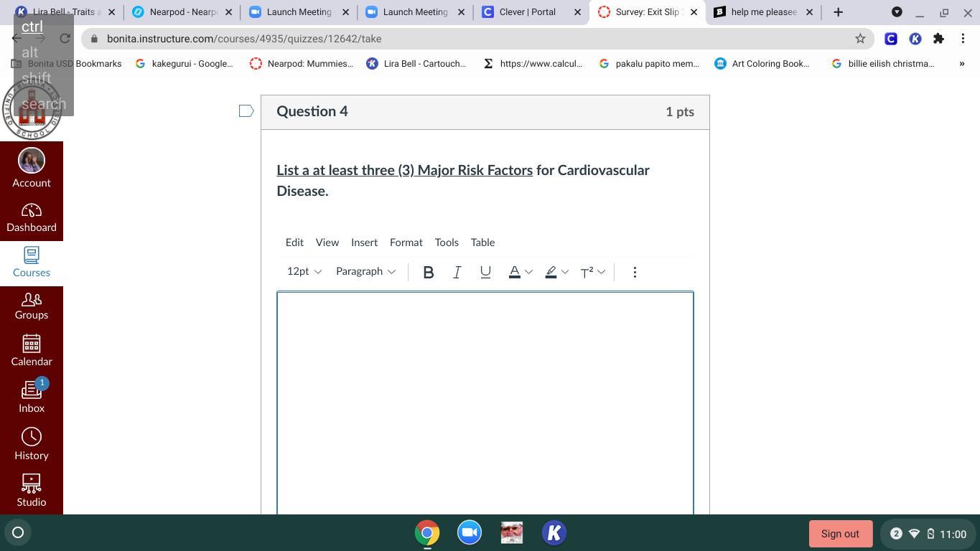Open the pakalu papito mem bookmark
The width and height of the screenshot is (980, 551).
click(649, 64)
